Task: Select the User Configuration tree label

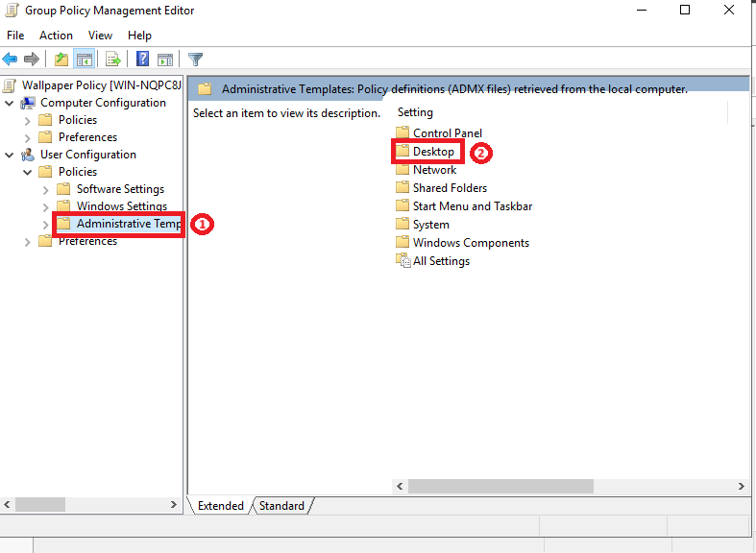Action: pyautogui.click(x=87, y=155)
